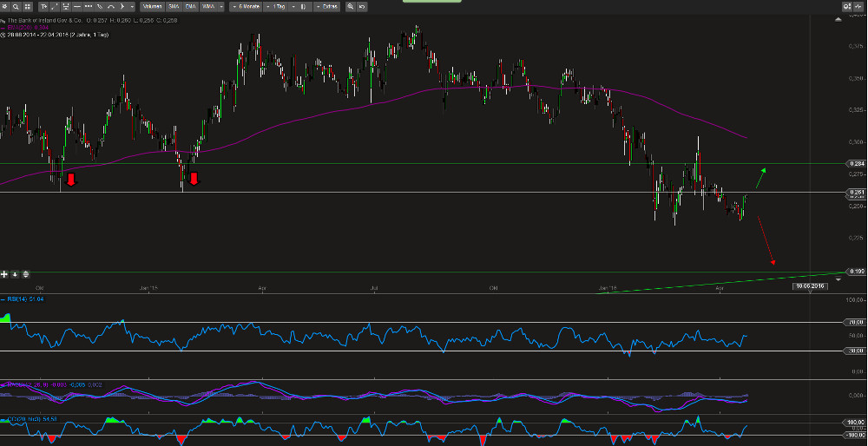The image size is (868, 446).
Task: Click the undo arrow icon
Action: 361,7
